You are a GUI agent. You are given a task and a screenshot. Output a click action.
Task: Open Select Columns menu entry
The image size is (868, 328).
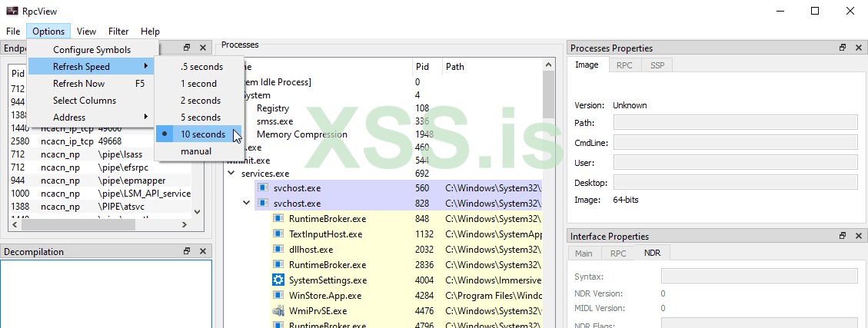92,101
